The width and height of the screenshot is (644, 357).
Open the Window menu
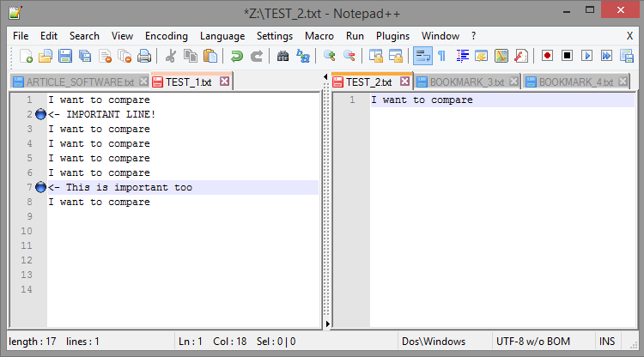pos(440,36)
